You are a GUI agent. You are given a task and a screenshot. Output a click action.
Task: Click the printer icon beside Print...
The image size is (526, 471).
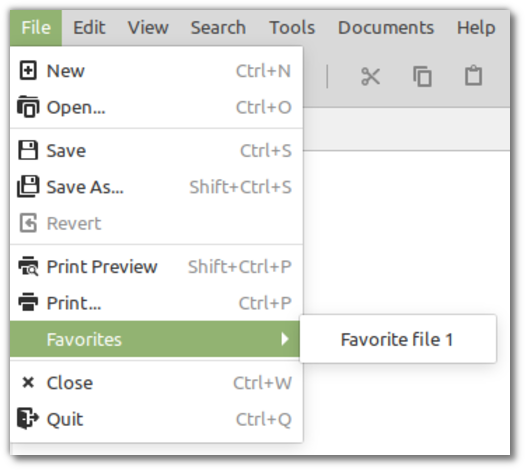[x=28, y=302]
